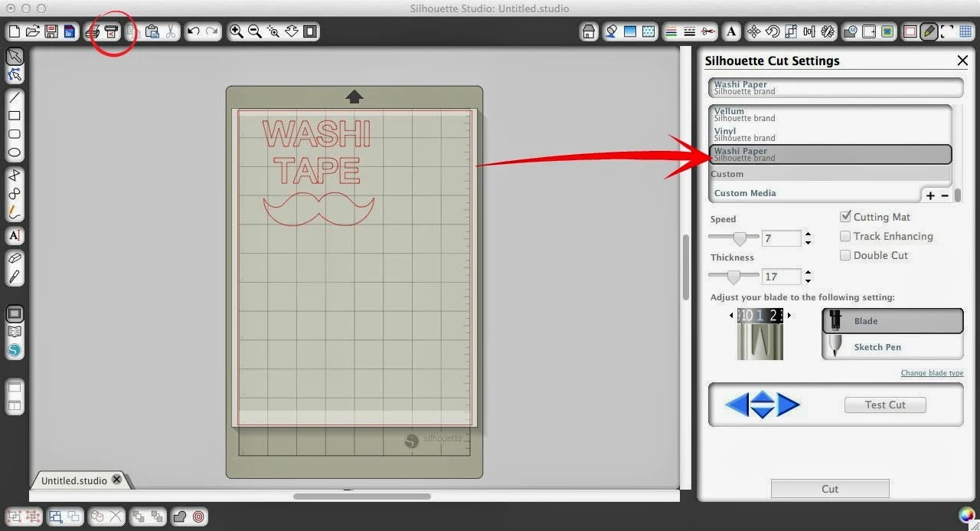Viewport: 980px width, 531px height.
Task: Increase the Thickness value with the up stepper
Action: click(x=808, y=273)
